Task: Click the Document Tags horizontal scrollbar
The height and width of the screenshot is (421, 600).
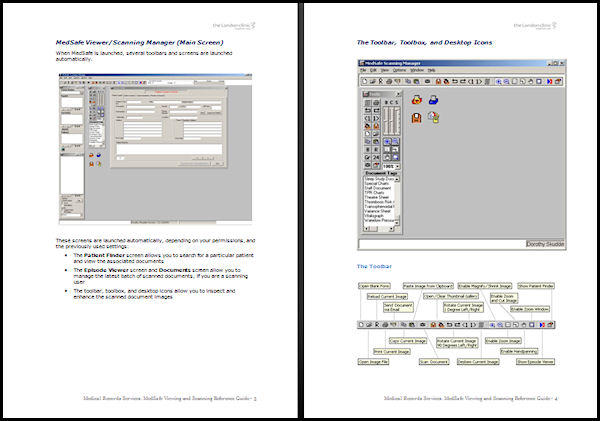Action: [x=379, y=228]
